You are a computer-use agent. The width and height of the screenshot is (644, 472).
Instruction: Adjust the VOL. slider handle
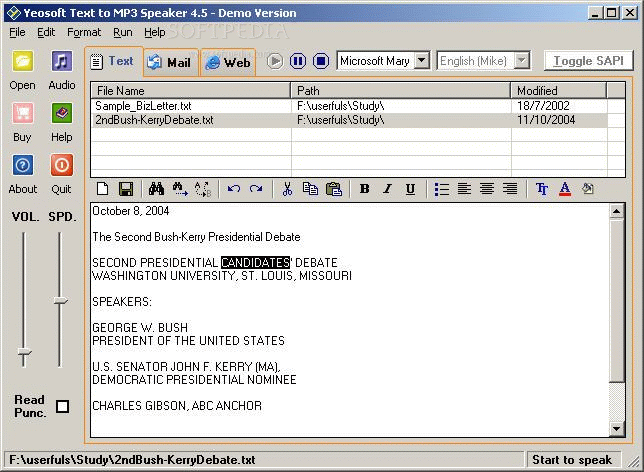pos(24,352)
